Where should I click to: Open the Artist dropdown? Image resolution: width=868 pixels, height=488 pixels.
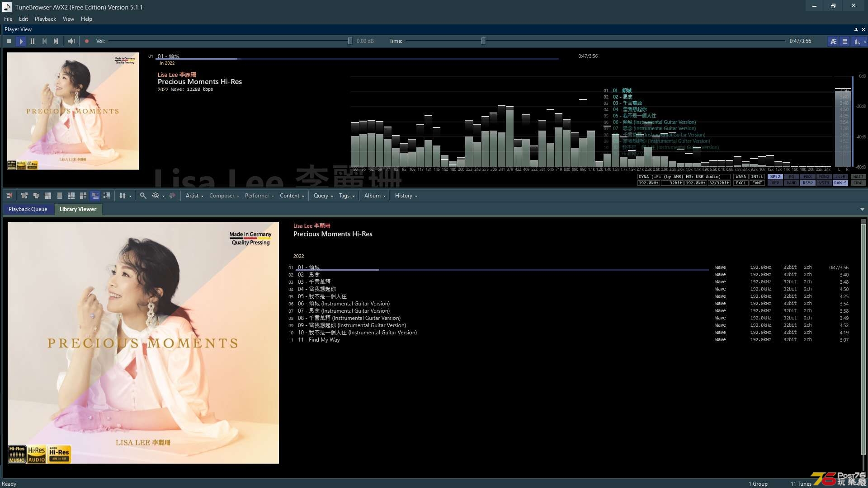click(x=194, y=196)
